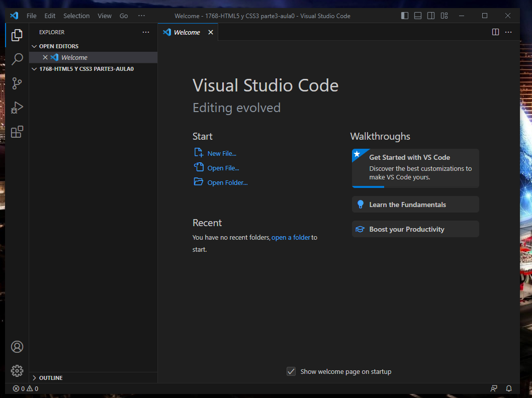
Task: Open the Source Control view icon
Action: pos(17,83)
